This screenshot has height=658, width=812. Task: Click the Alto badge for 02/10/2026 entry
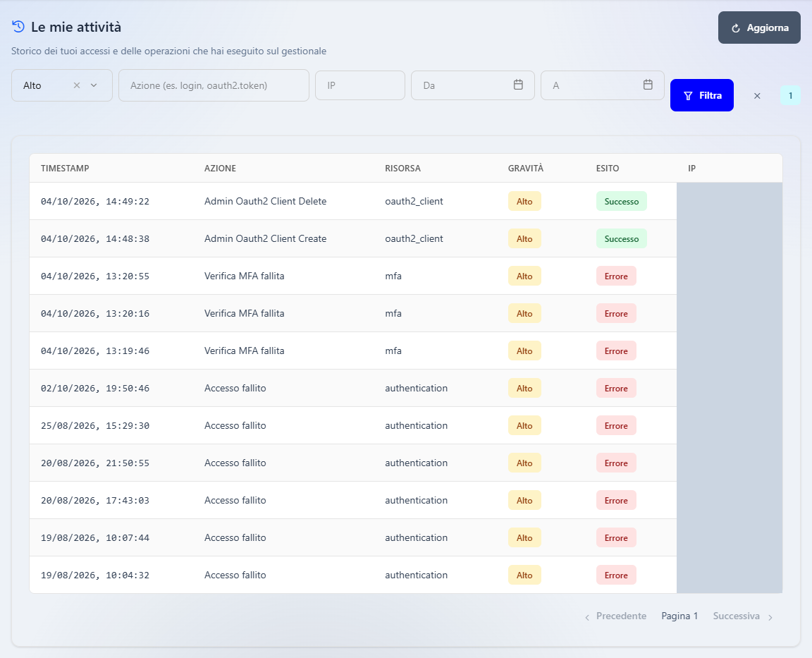tap(524, 388)
